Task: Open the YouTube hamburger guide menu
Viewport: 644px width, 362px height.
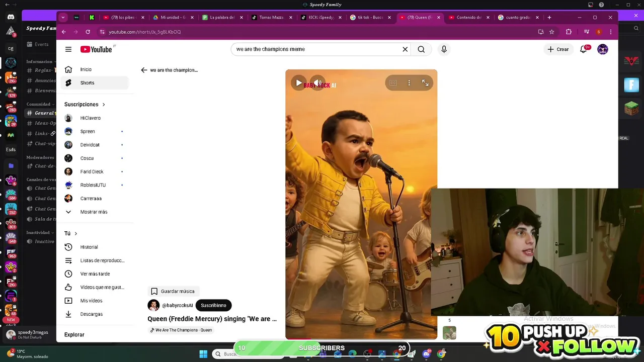Action: pyautogui.click(x=68, y=49)
